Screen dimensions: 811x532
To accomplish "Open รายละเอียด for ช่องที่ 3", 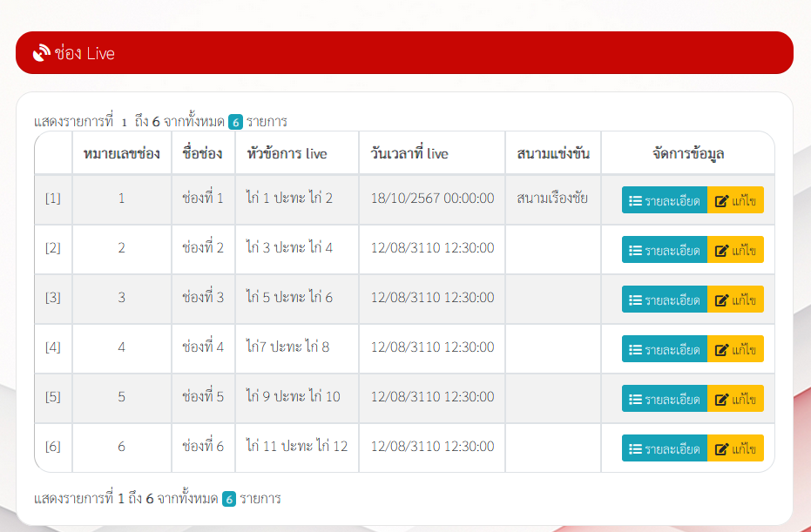I will coord(665,300).
